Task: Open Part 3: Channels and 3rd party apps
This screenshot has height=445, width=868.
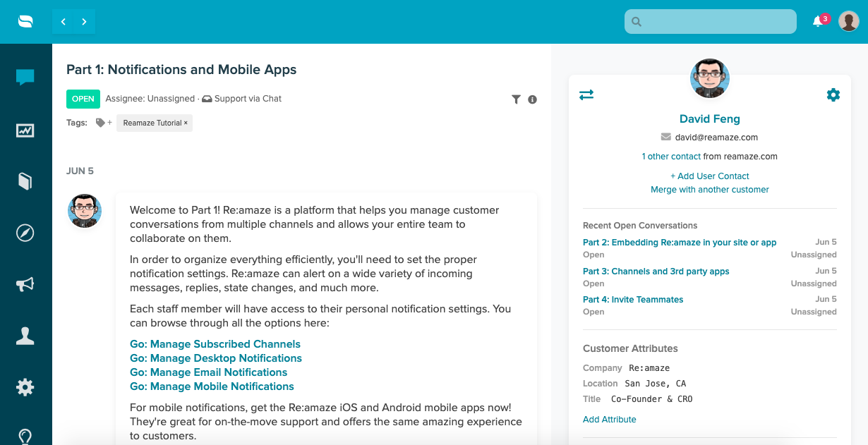Action: coord(656,272)
